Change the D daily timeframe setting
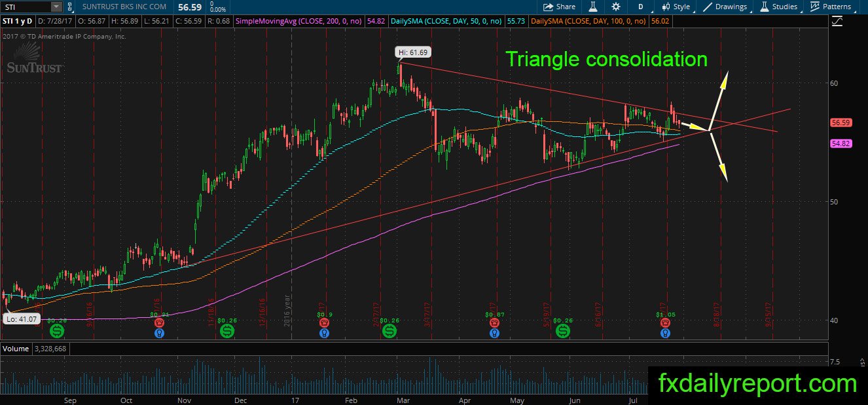 (x=640, y=7)
